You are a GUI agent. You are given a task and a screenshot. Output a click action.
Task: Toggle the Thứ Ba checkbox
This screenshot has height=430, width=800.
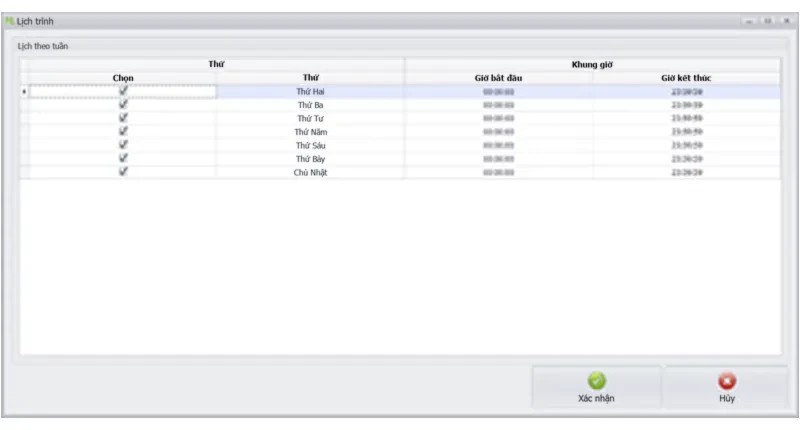coord(123,104)
